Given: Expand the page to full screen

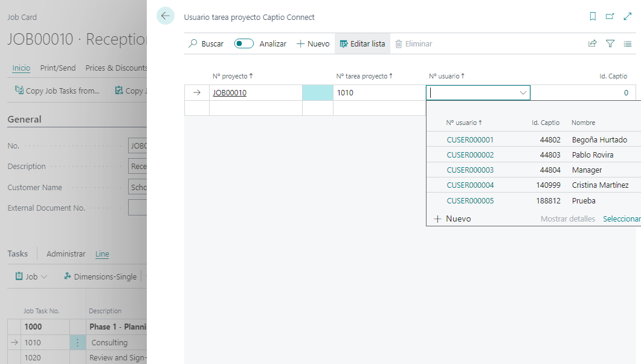Looking at the screenshot, I should coord(627,17).
